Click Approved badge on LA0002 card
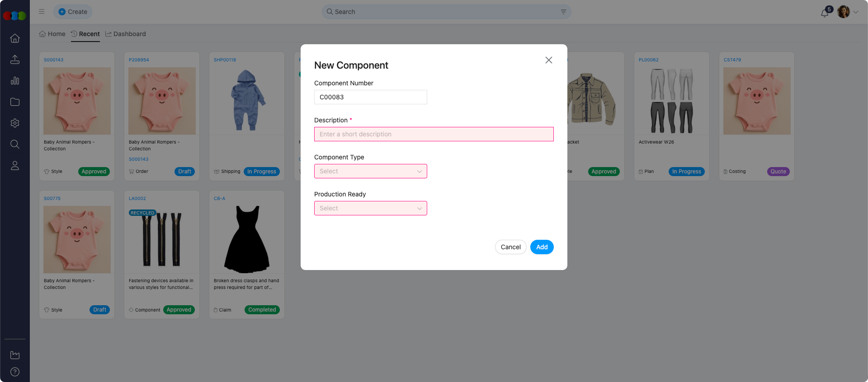Viewport: 868px width, 382px height. click(179, 310)
